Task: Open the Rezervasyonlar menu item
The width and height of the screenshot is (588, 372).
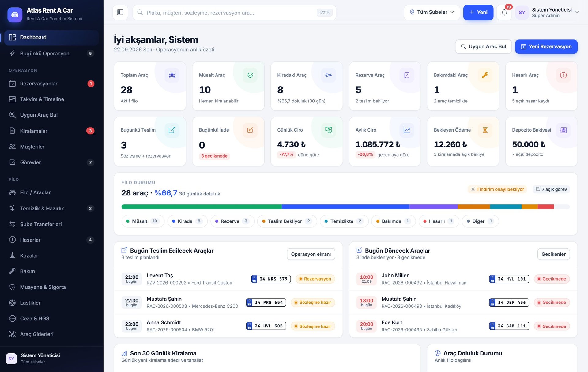Action: click(51, 84)
